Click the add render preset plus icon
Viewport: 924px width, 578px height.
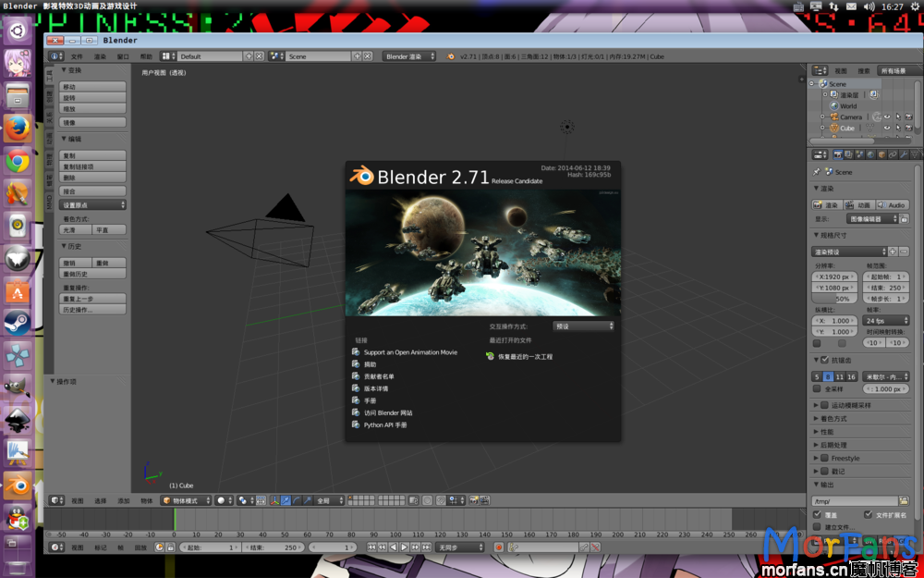tap(893, 252)
